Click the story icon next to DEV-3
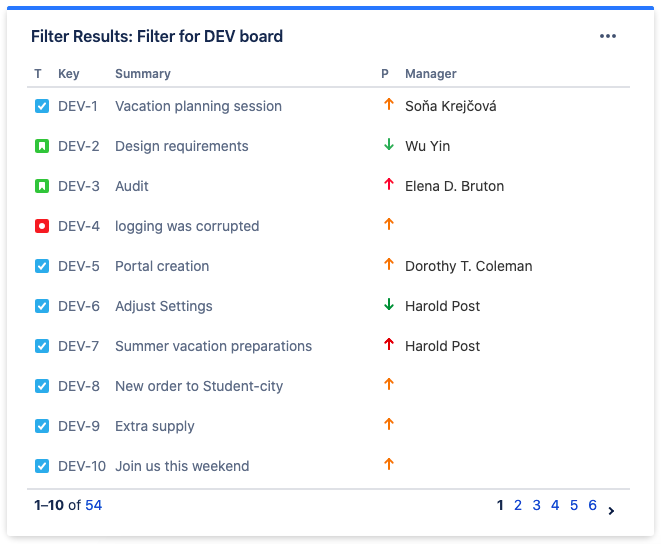Image resolution: width=661 pixels, height=544 pixels. coord(42,186)
